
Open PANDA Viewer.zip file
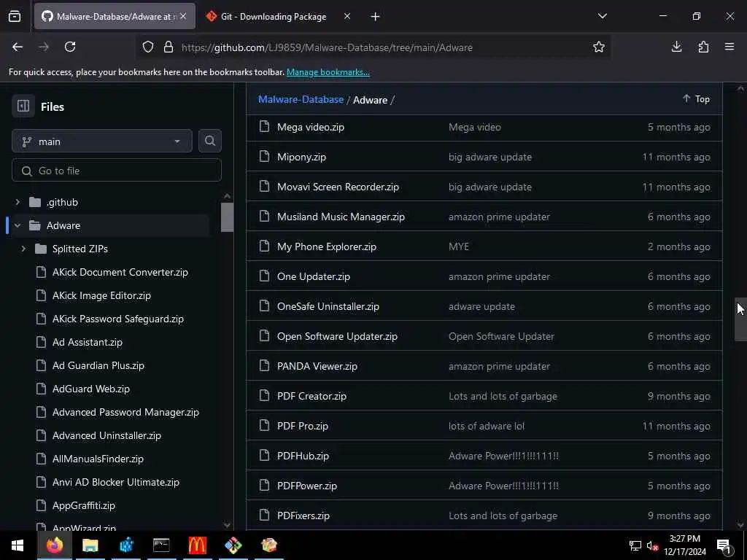pos(317,367)
